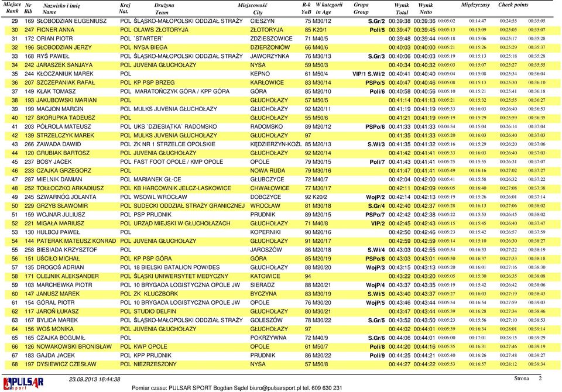562x392 pixels.
Task: Click name STRZELCZYK MAREK
Action: (x=65, y=135)
